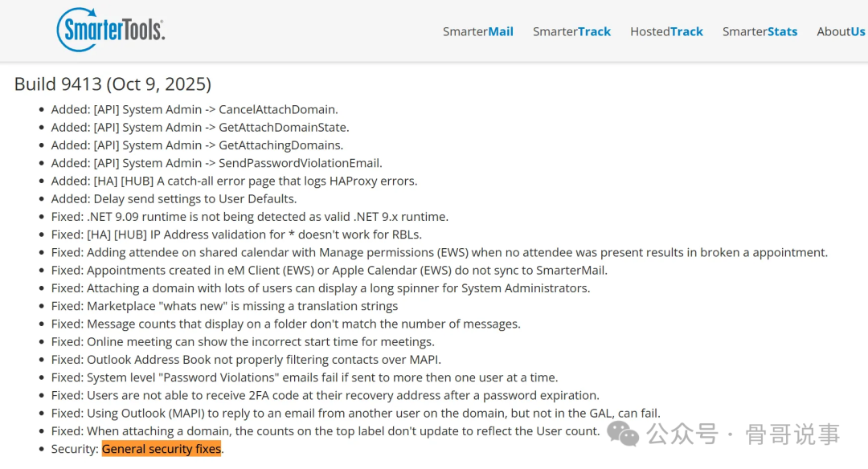Click the .NET 9.09 runtime fix line

pos(249,217)
